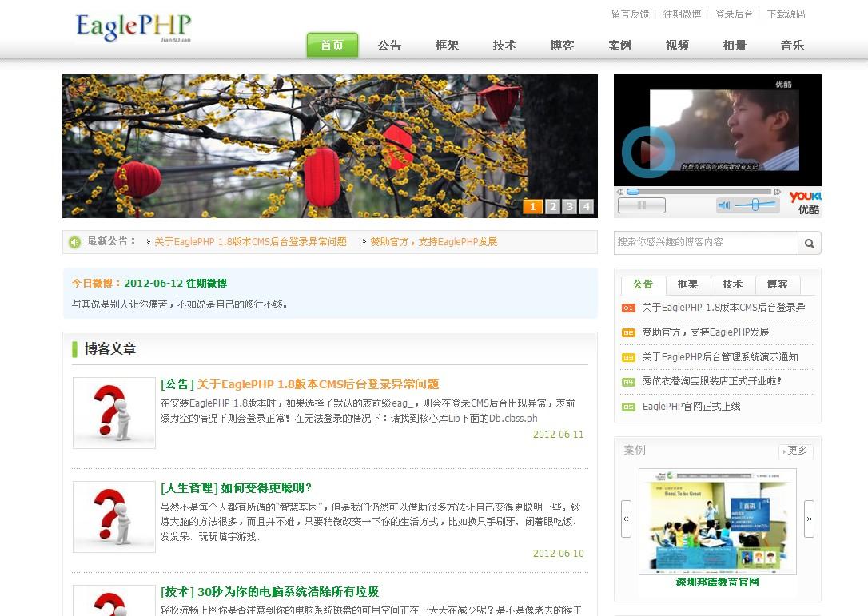Mute the video volume speaker icon
Viewport: 868px width, 616px height.
(x=724, y=205)
